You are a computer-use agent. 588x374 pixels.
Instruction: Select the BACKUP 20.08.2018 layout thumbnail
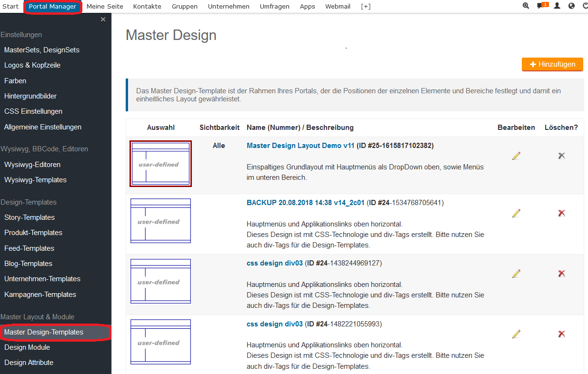161,221
